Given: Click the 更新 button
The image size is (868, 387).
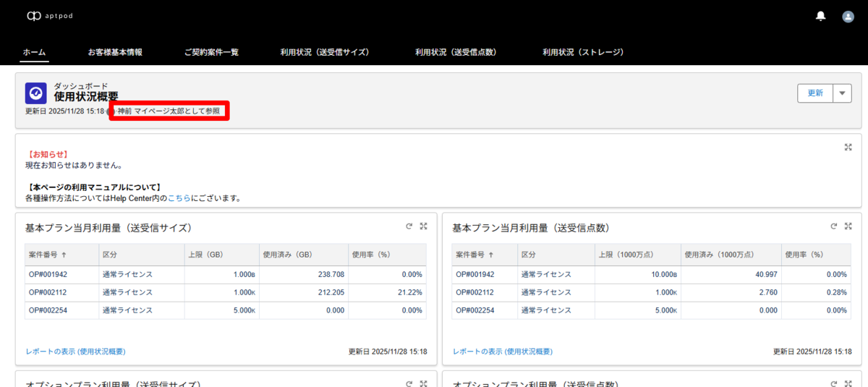Looking at the screenshot, I should tap(815, 93).
